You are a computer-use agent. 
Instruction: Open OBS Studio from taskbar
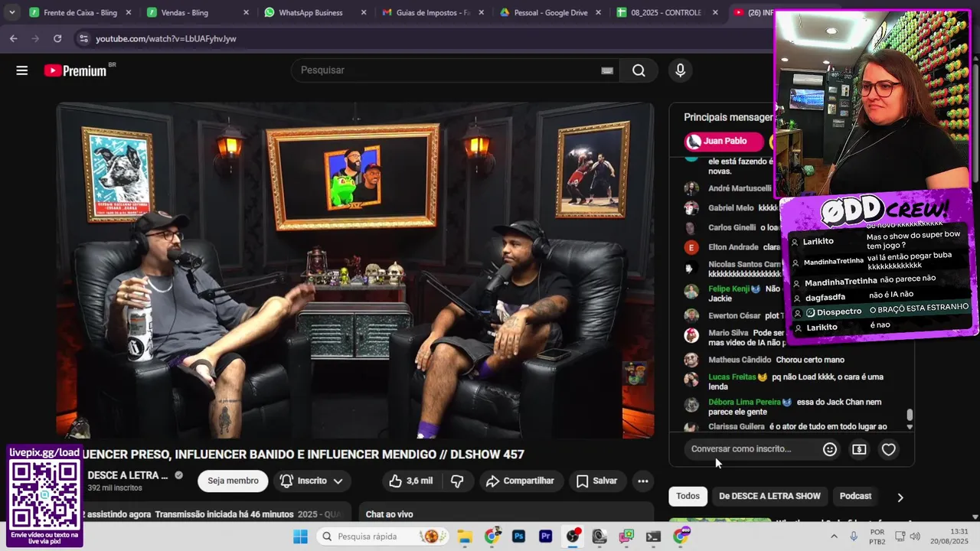572,536
